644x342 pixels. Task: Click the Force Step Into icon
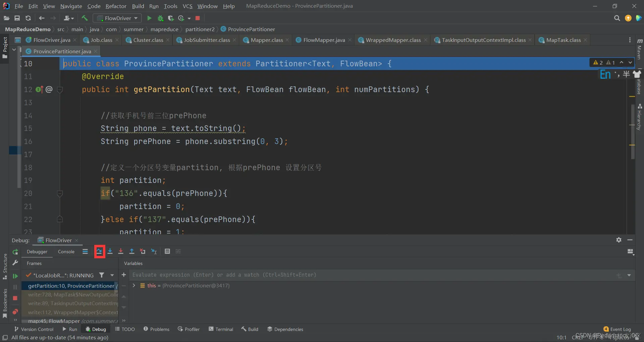click(x=121, y=251)
